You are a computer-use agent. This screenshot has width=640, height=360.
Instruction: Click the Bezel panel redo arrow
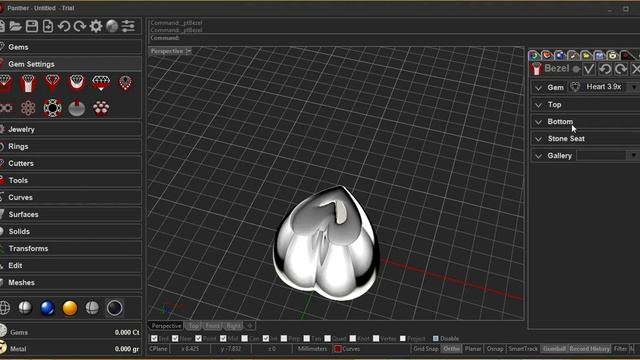[x=621, y=69]
